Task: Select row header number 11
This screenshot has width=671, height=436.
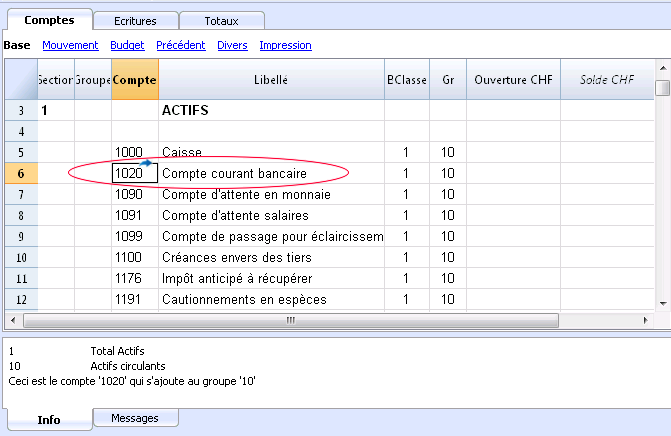Action: coord(21,278)
